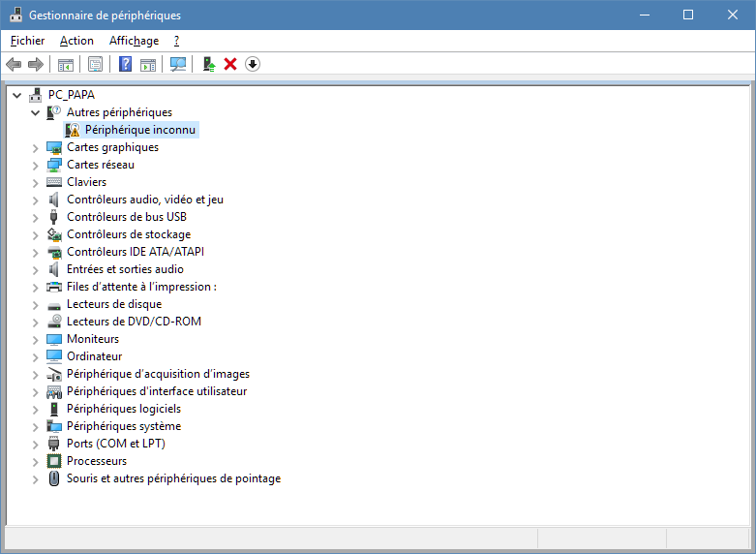
Task: Select the Ordinateur label
Action: tap(95, 356)
